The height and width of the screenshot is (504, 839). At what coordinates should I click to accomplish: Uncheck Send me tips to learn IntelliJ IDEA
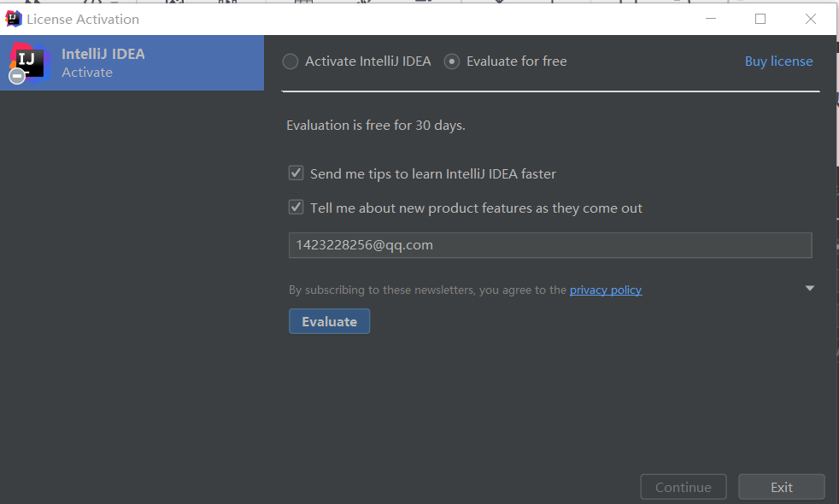point(296,173)
